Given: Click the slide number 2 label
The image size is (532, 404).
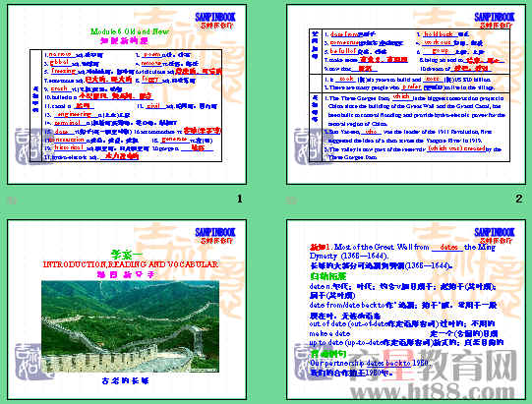Looking at the screenshot, I should click(519, 199).
